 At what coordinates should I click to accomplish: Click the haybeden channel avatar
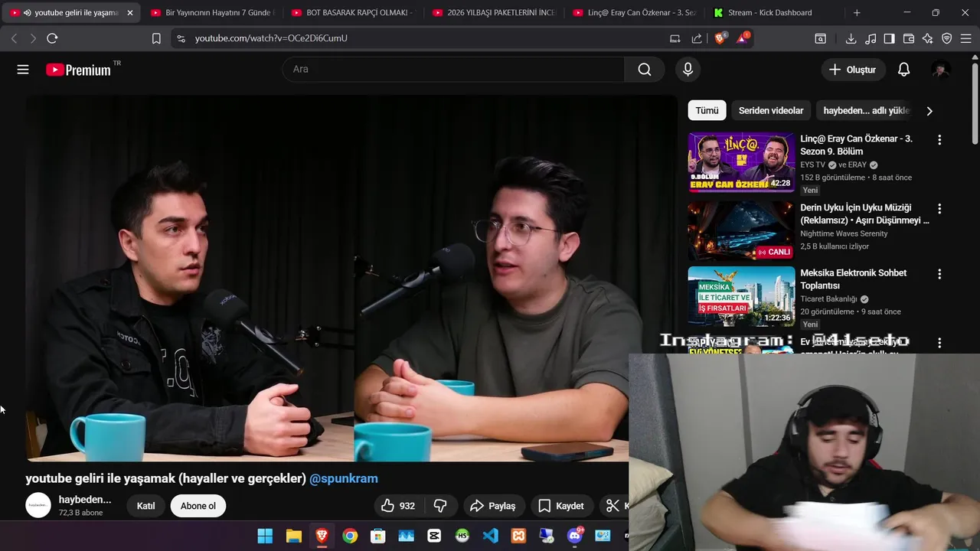point(38,506)
